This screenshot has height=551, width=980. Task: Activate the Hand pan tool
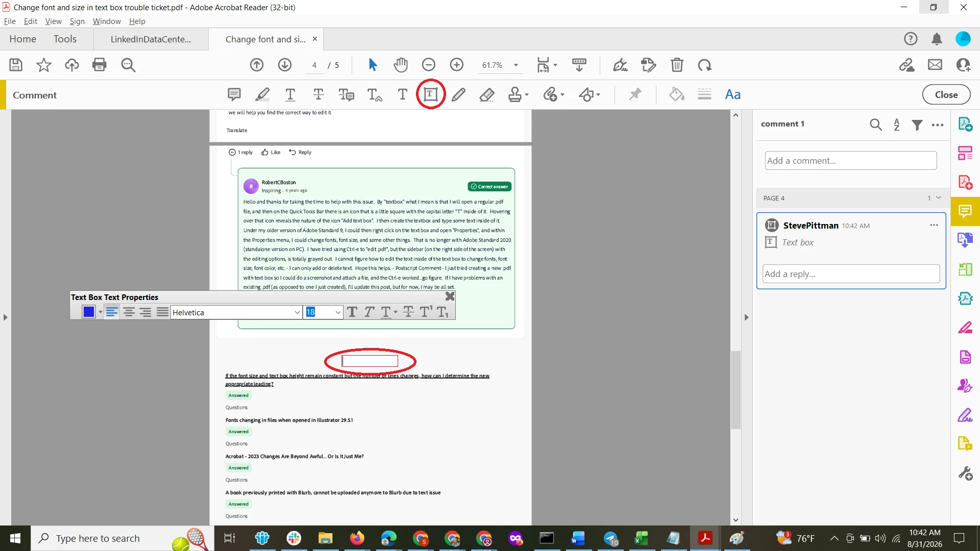401,65
